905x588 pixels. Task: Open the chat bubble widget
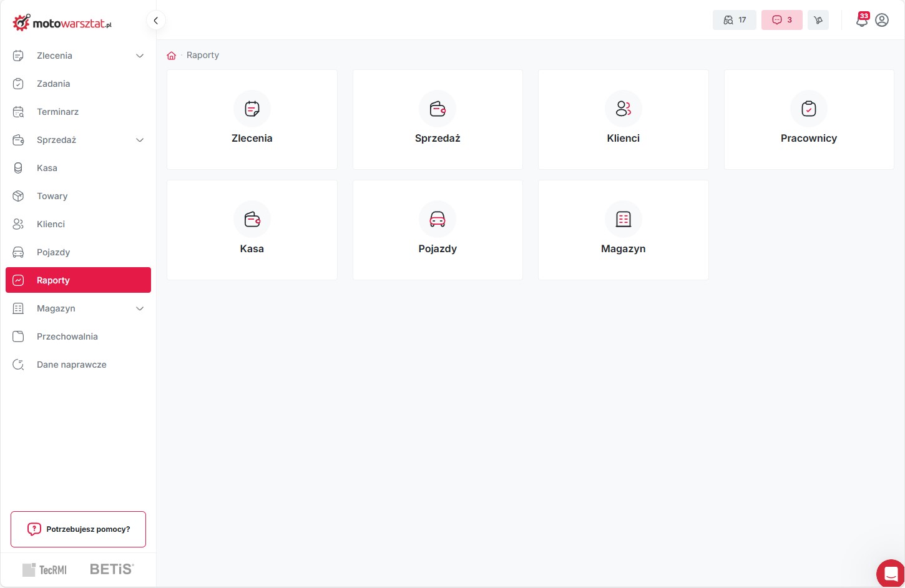(891, 574)
